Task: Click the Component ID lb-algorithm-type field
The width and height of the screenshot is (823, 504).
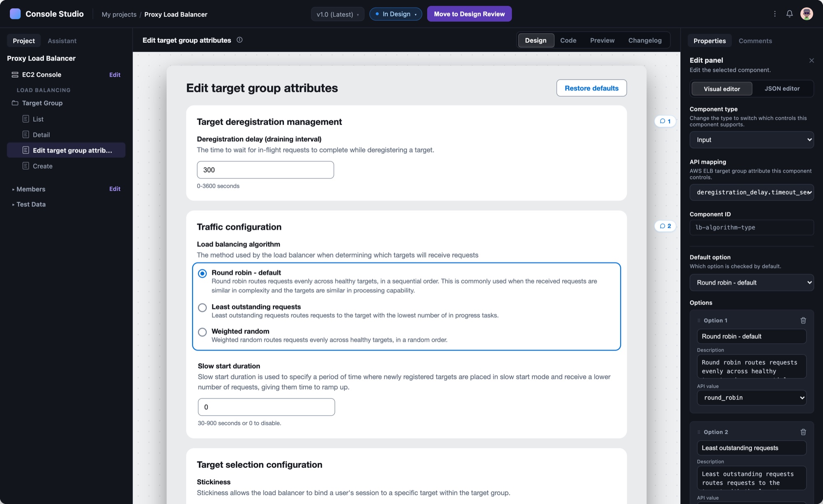Action: (751, 227)
